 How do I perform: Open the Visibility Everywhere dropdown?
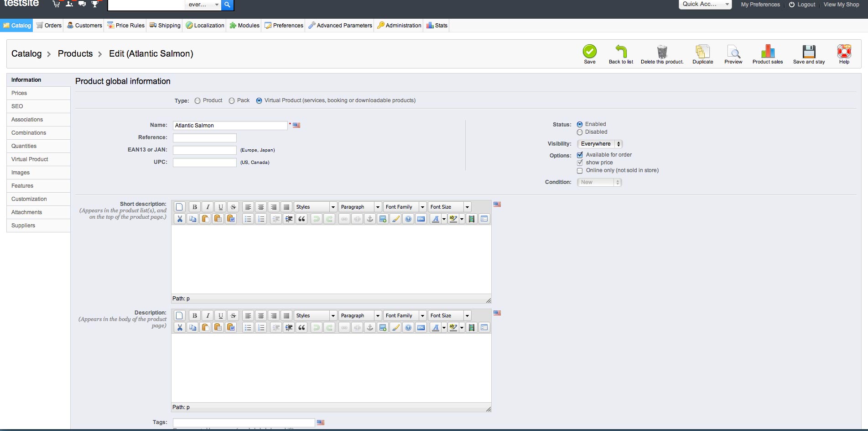(x=600, y=144)
